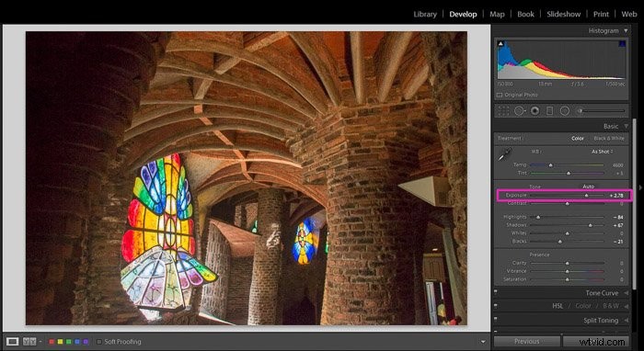This screenshot has height=351, width=644.
Task: Click the Clarity slider handle
Action: point(568,263)
